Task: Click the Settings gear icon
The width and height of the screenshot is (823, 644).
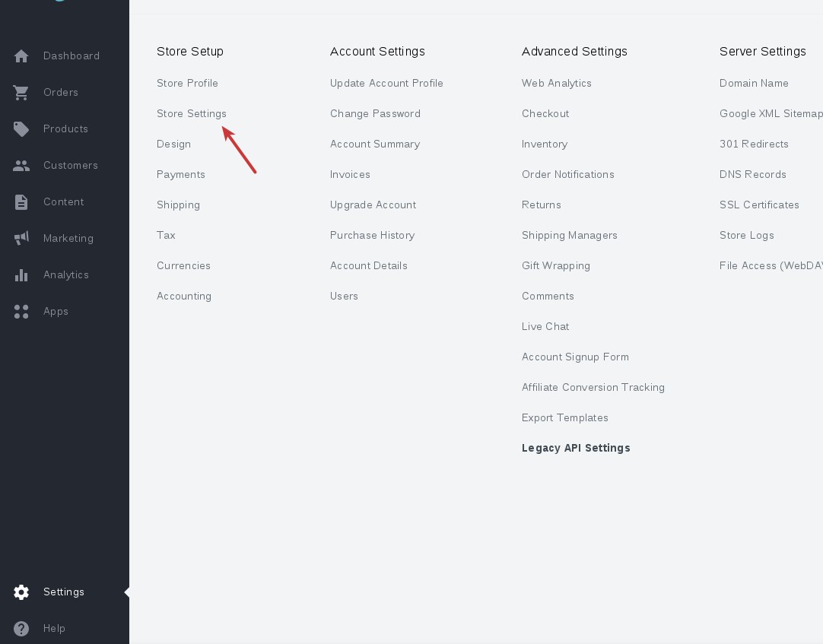Action: tap(21, 592)
